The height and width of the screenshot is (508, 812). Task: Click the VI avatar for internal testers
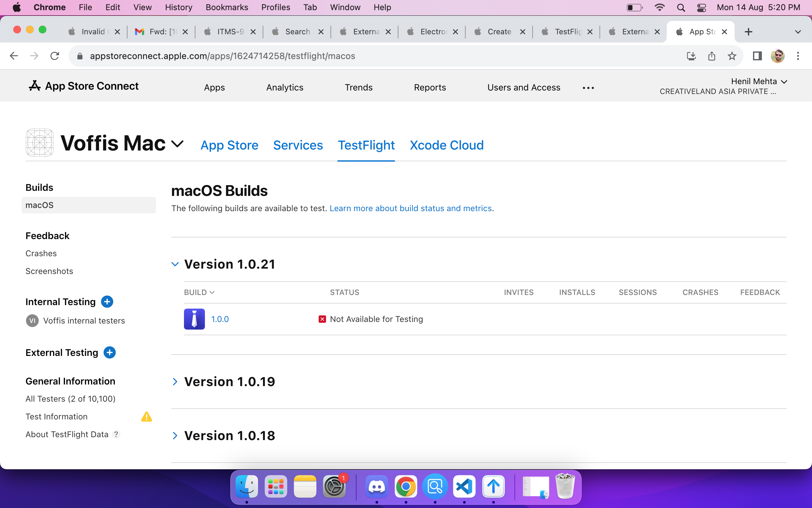click(x=32, y=321)
